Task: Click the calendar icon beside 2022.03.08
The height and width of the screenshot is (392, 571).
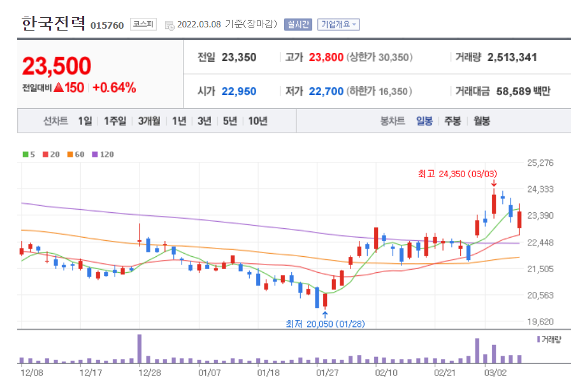Action: click(x=170, y=25)
